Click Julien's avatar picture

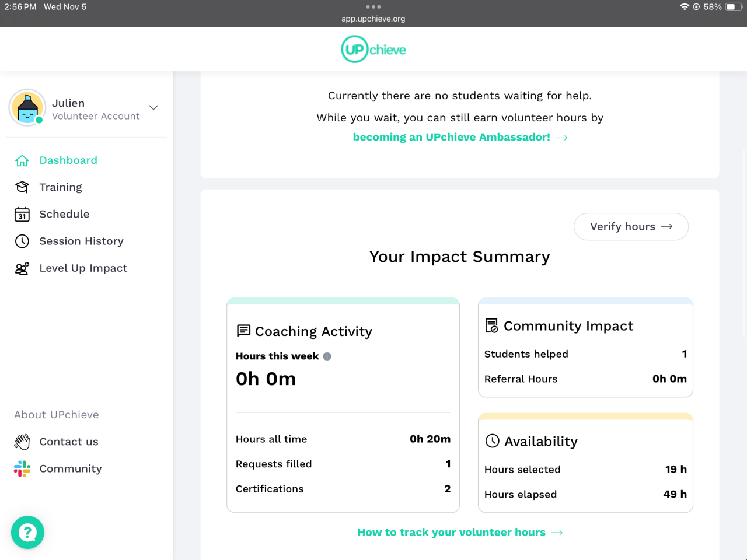click(27, 108)
